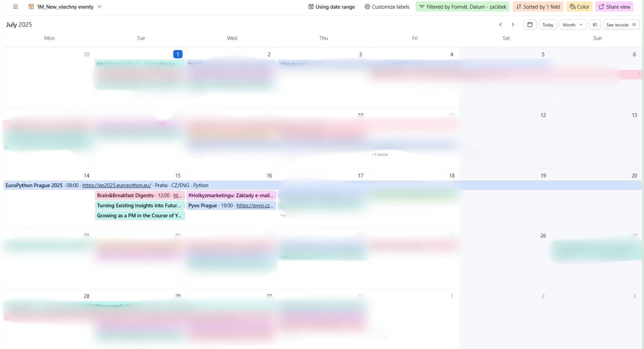Click the Today button
Image resolution: width=644 pixels, height=349 pixels.
pyautogui.click(x=548, y=25)
